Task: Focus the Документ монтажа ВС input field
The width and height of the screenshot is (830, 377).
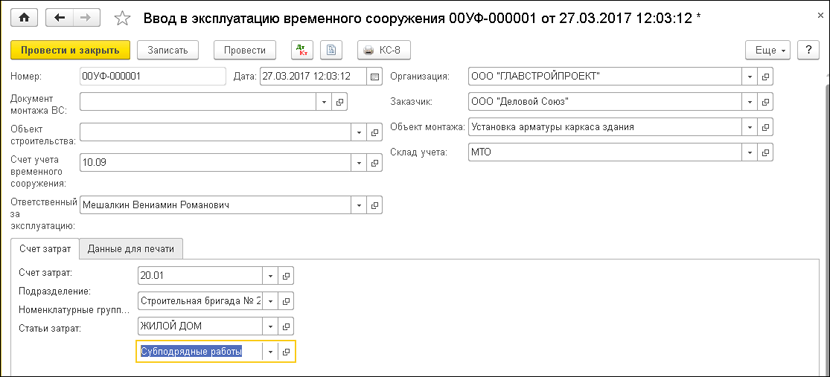Action: tap(199, 101)
